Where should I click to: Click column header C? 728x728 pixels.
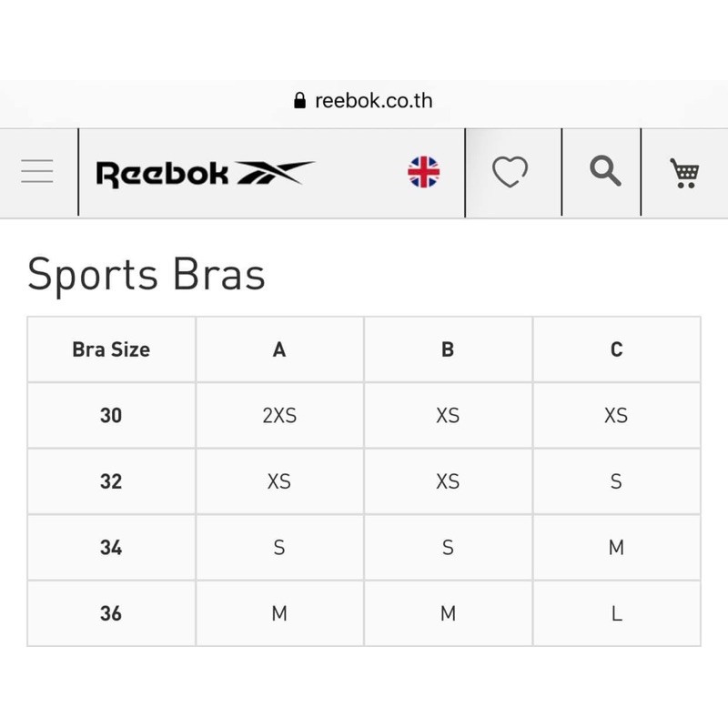[617, 349]
